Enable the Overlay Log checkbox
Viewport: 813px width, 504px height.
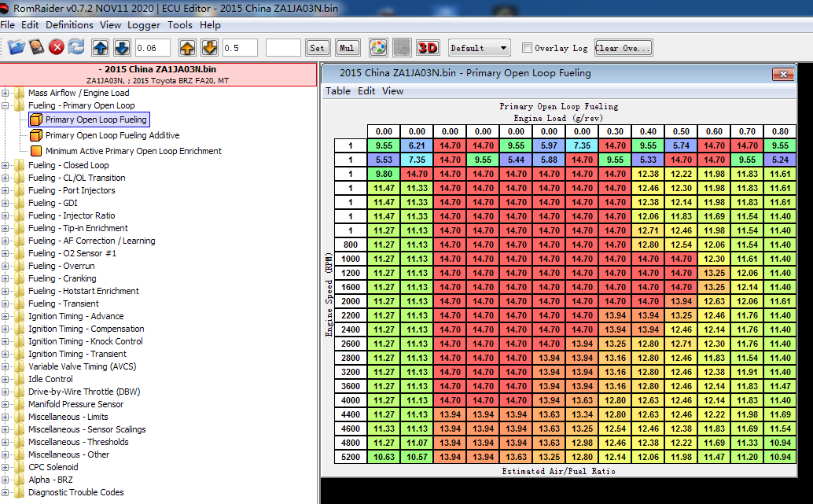528,48
